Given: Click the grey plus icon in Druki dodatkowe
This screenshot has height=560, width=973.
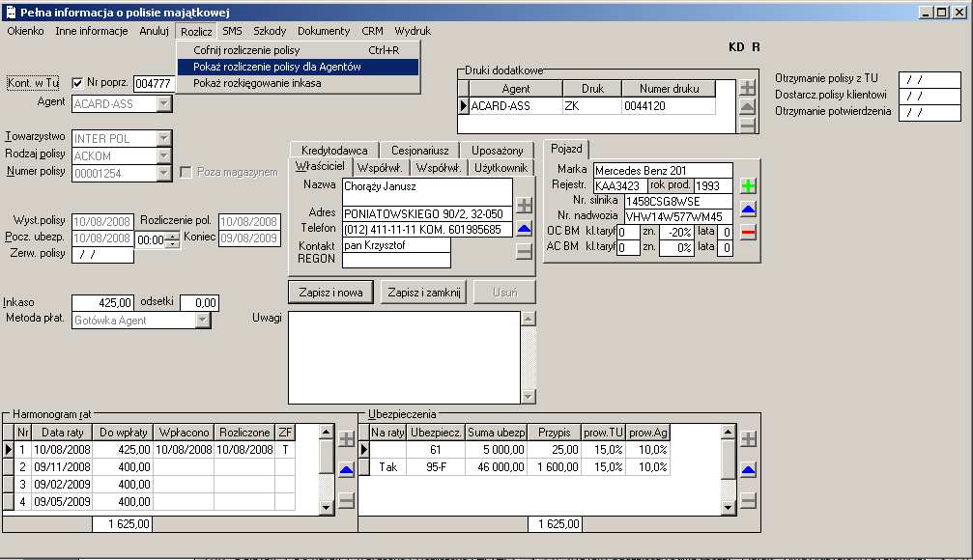Looking at the screenshot, I should coord(748,88).
